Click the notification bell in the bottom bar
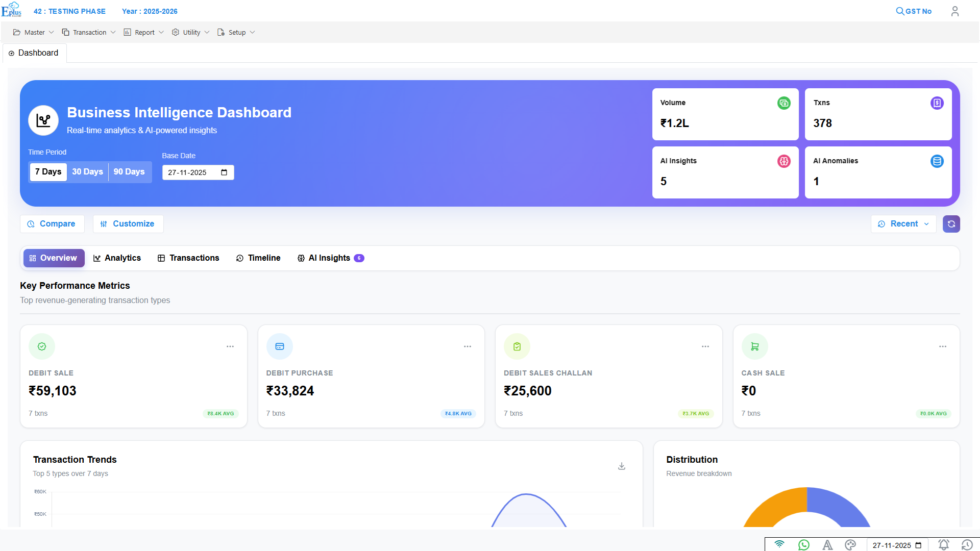This screenshot has width=980, height=551. (944, 545)
